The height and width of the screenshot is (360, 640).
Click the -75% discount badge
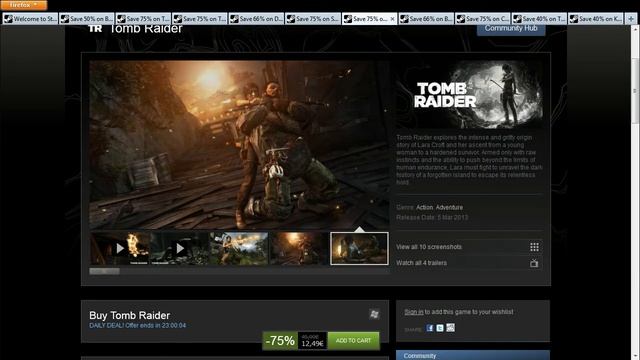[x=280, y=340]
